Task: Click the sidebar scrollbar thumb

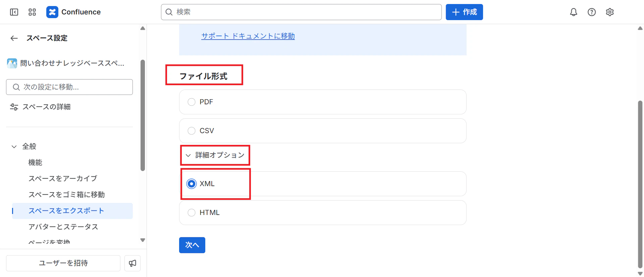Action: [143, 115]
